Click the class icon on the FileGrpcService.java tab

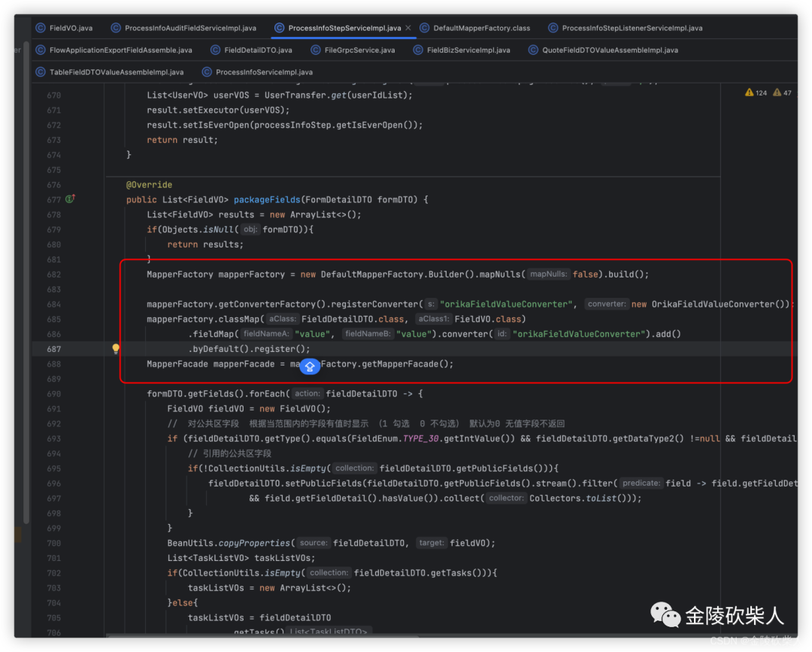pos(315,50)
